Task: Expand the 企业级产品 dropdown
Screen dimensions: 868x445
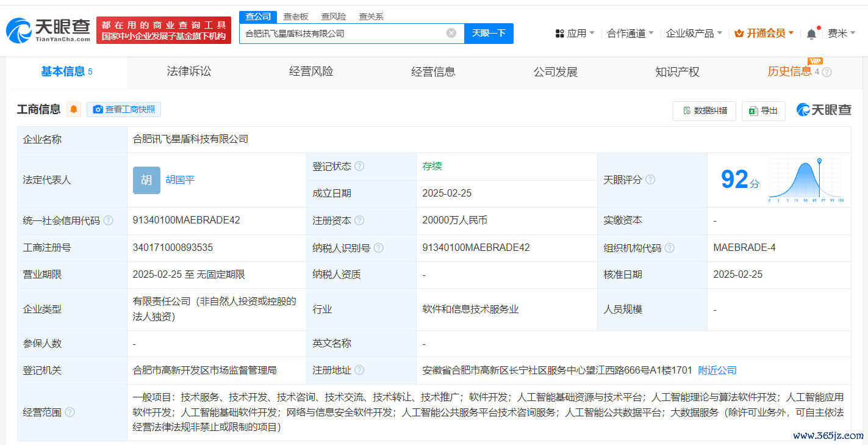Action: click(x=694, y=34)
